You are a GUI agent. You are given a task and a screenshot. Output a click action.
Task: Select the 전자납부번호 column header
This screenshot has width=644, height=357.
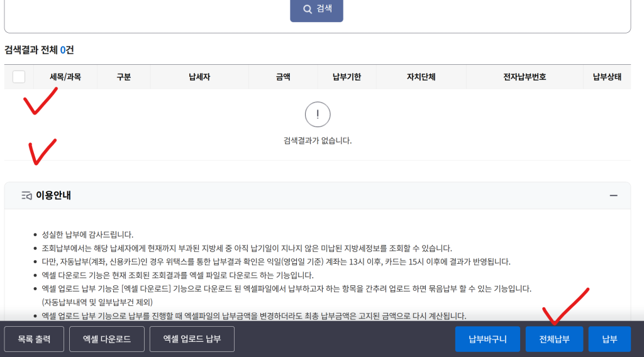525,77
